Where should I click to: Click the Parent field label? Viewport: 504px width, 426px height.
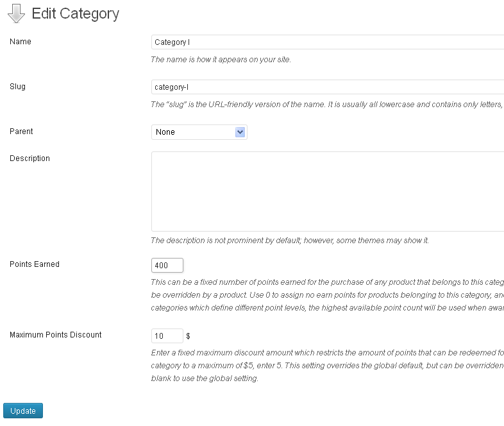[x=21, y=132]
